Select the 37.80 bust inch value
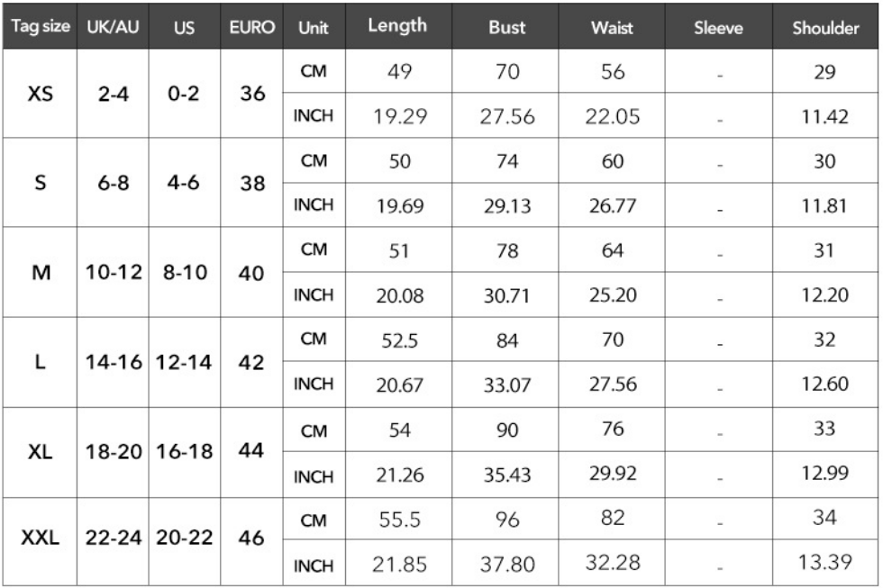This screenshot has width=883, height=588. tap(507, 565)
